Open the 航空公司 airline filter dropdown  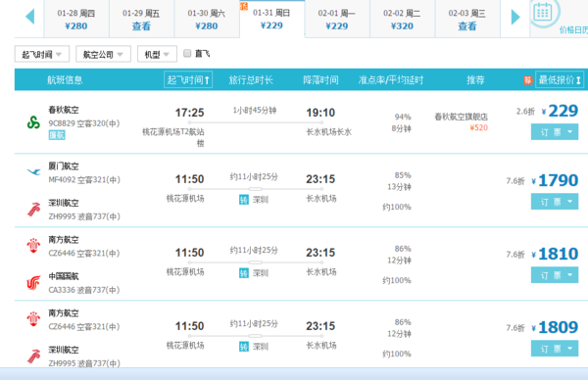pos(104,54)
